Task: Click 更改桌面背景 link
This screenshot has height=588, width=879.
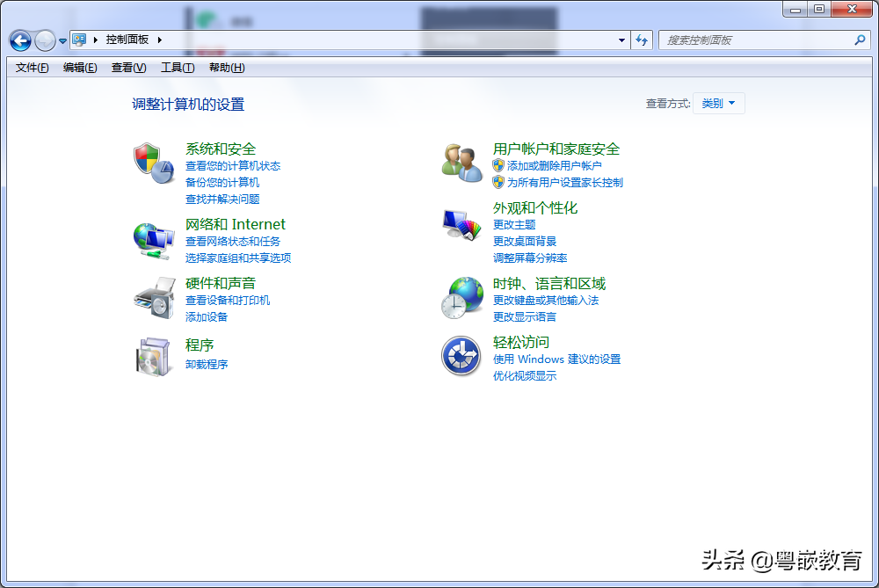Action: pos(523,242)
